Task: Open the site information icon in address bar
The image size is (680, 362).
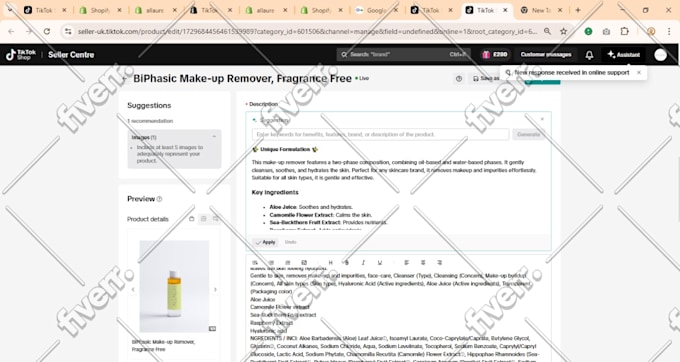Action: tap(68, 31)
